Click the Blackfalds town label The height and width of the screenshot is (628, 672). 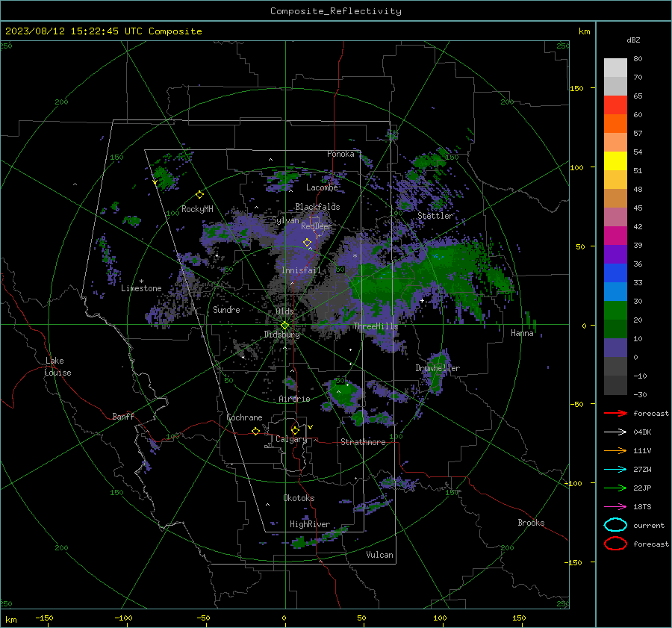(317, 207)
